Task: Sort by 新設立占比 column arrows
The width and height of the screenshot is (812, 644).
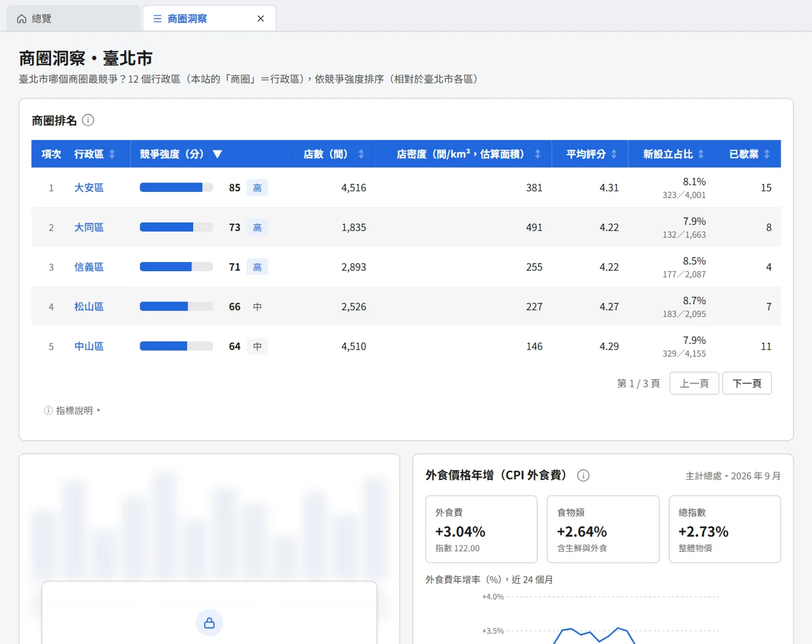Action: [701, 154]
